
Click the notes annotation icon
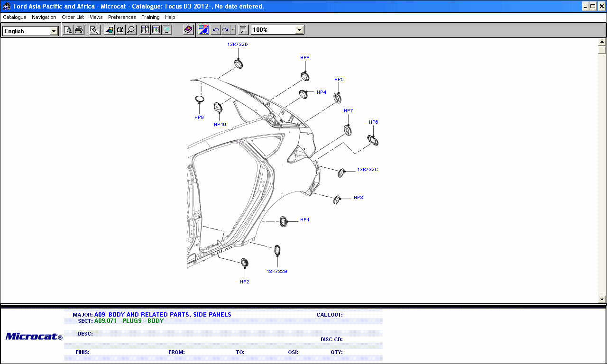tap(243, 29)
